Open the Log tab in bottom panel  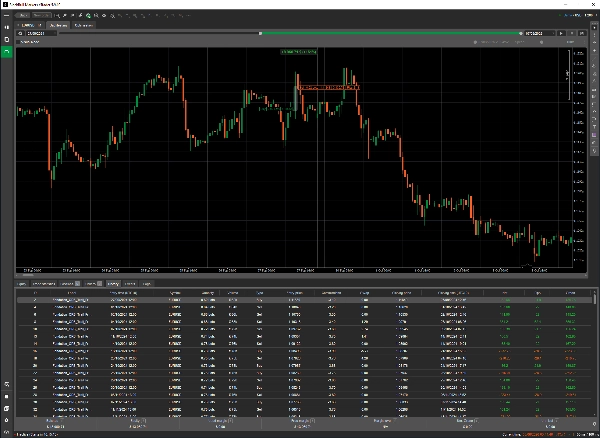click(x=147, y=284)
